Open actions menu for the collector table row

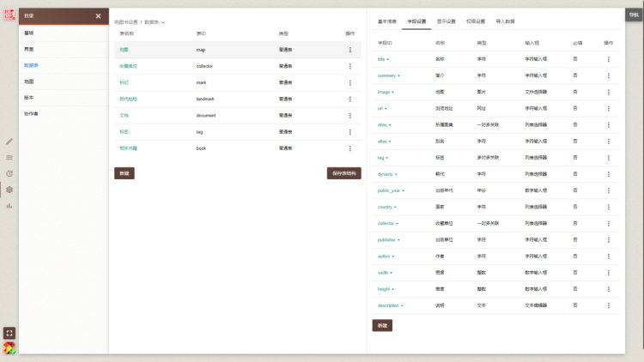click(x=350, y=66)
